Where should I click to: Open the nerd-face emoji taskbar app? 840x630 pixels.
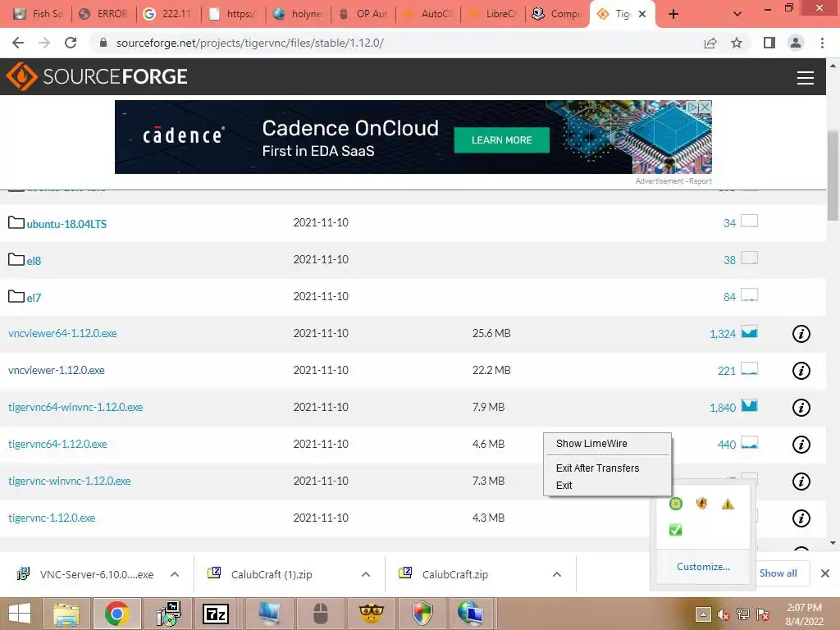(x=372, y=614)
